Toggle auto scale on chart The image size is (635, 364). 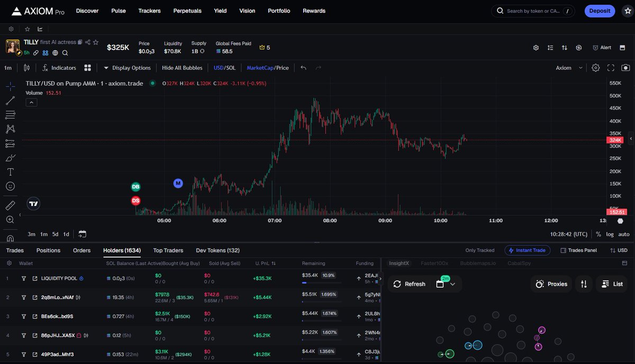(x=624, y=234)
